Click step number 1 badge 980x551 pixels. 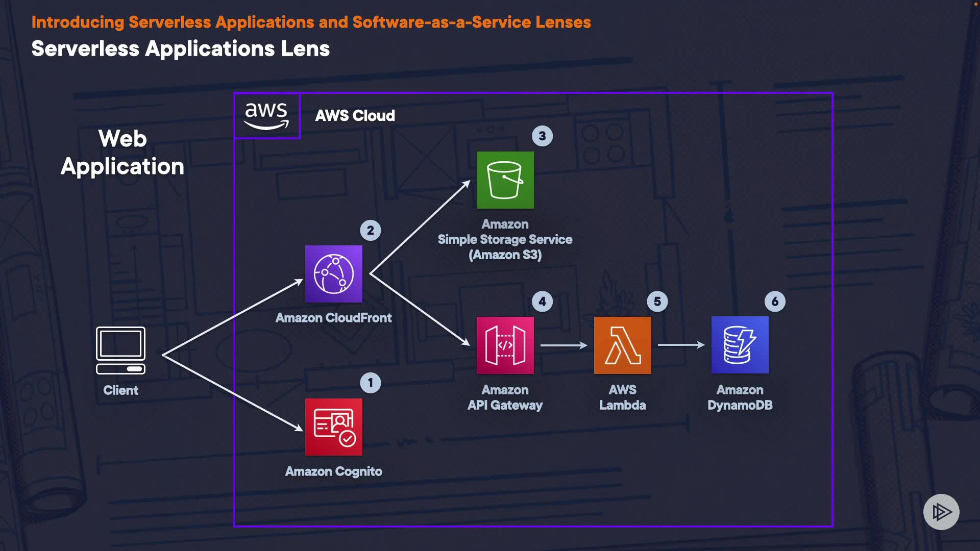click(371, 383)
